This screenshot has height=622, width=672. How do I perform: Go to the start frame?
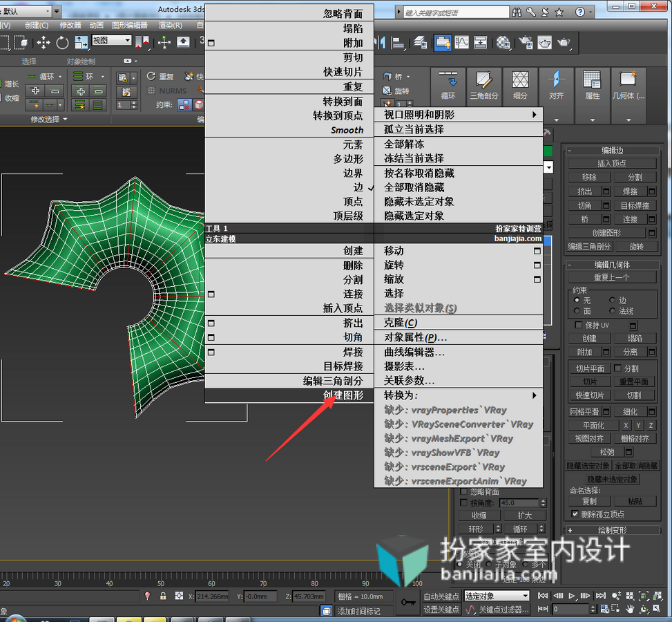coord(543,596)
